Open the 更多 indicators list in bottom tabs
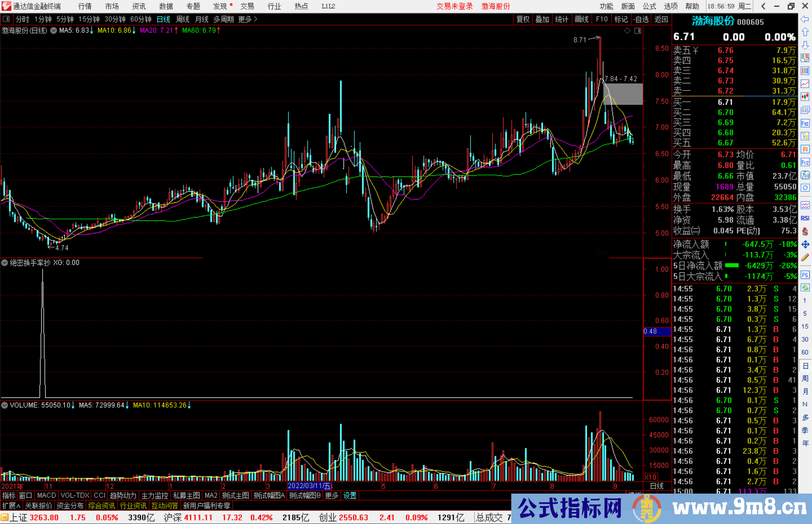This screenshot has height=524, width=812. (332, 495)
